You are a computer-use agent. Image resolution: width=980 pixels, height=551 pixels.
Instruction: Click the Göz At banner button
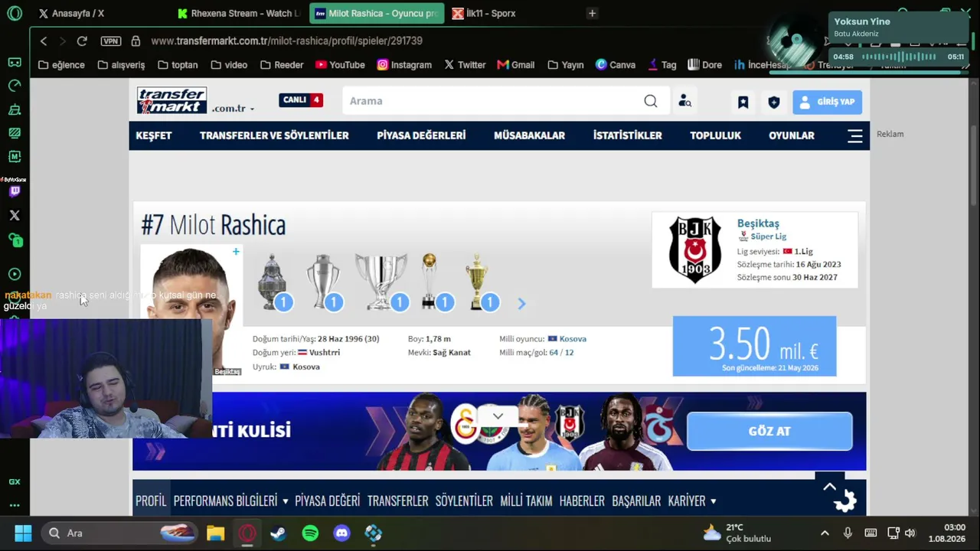[769, 432]
